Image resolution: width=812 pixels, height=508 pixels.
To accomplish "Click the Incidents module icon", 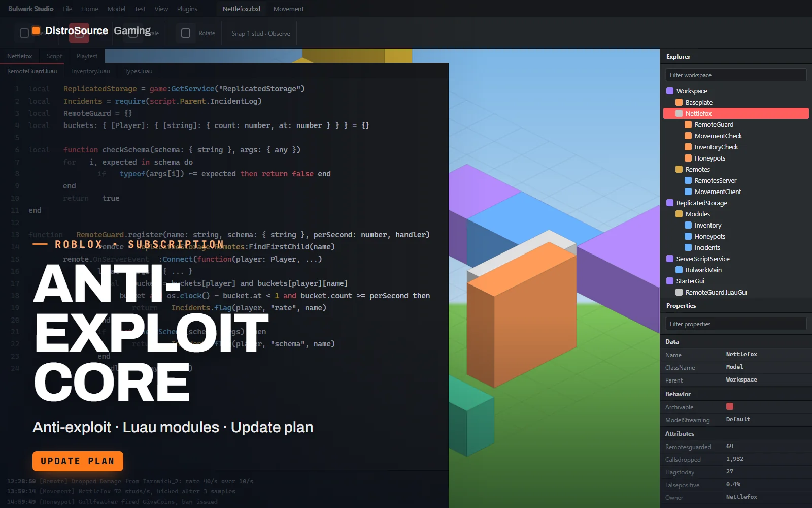I will tap(688, 247).
